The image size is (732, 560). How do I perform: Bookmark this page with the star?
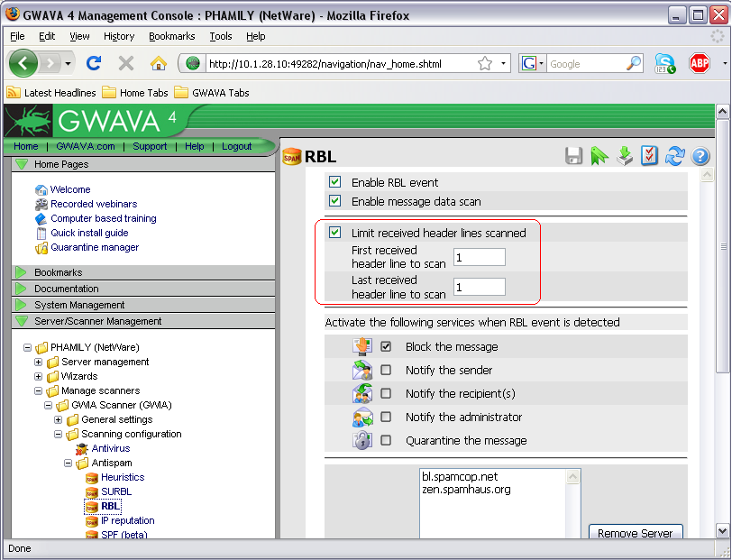tap(485, 63)
